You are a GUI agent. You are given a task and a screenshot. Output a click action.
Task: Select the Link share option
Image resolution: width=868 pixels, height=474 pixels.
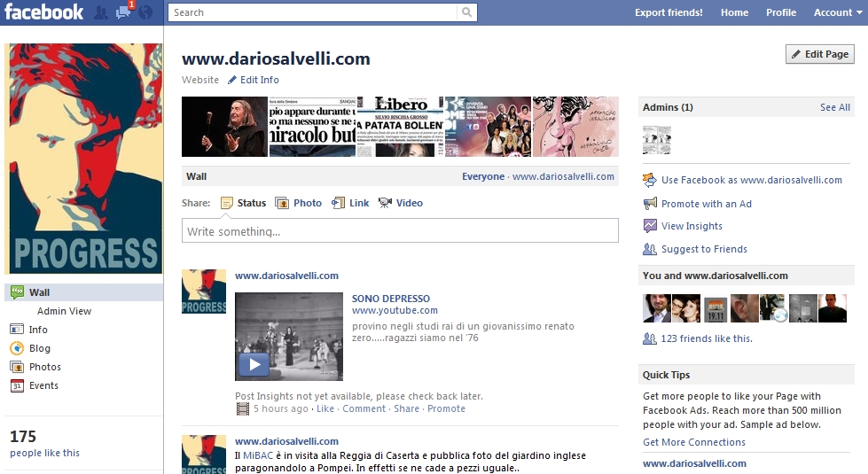[x=350, y=203]
